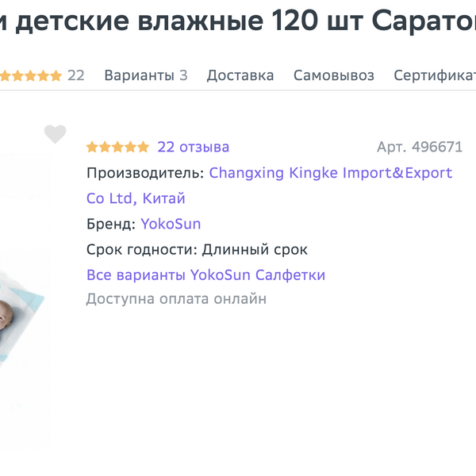Open manufacturer link Changxing Kingke Import&Export

(x=330, y=173)
